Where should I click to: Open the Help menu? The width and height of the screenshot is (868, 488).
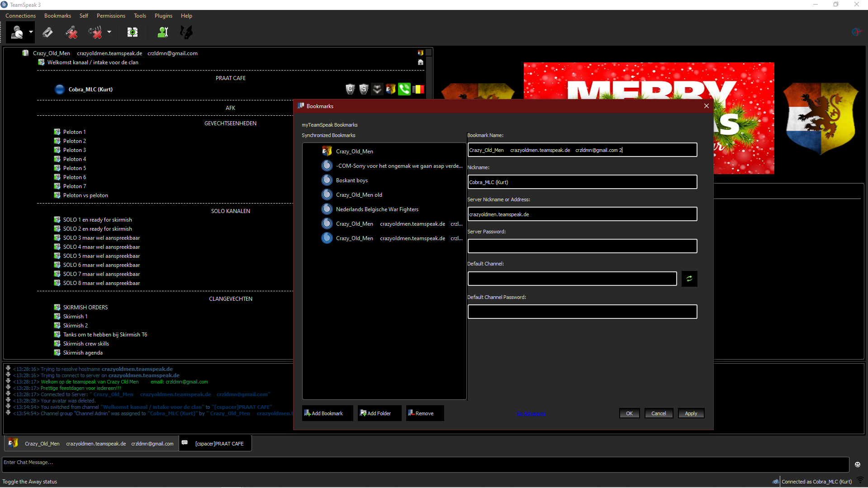186,16
